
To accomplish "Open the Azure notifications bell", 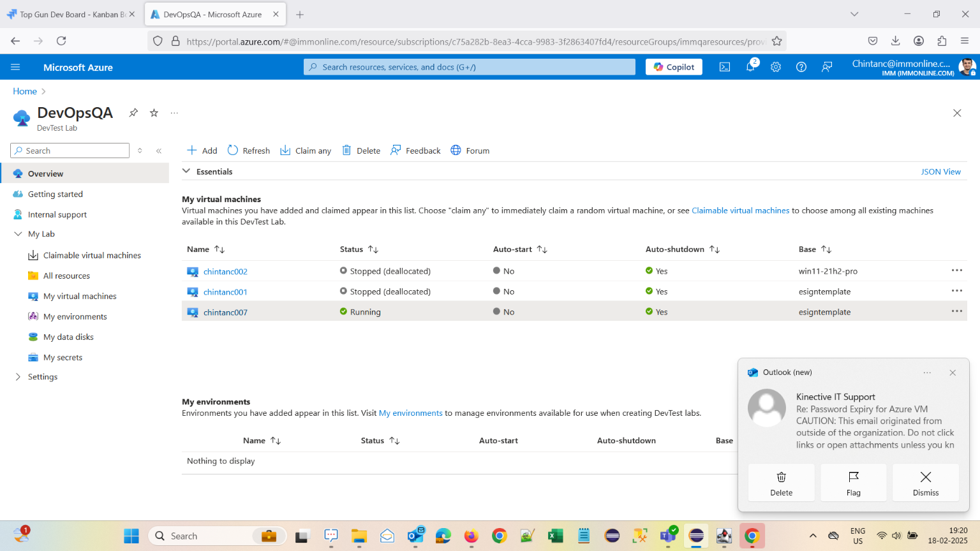I will coord(750,67).
